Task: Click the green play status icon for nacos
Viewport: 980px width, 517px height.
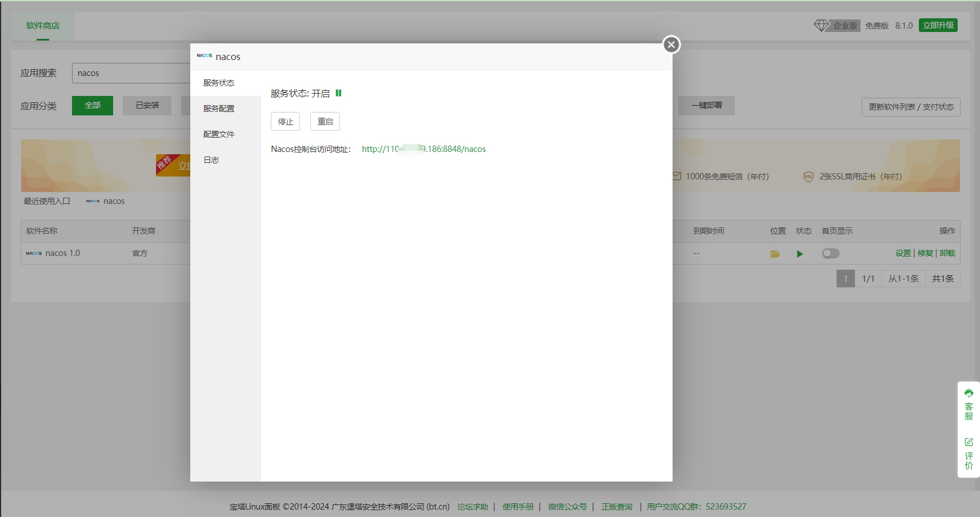Action: pos(800,254)
